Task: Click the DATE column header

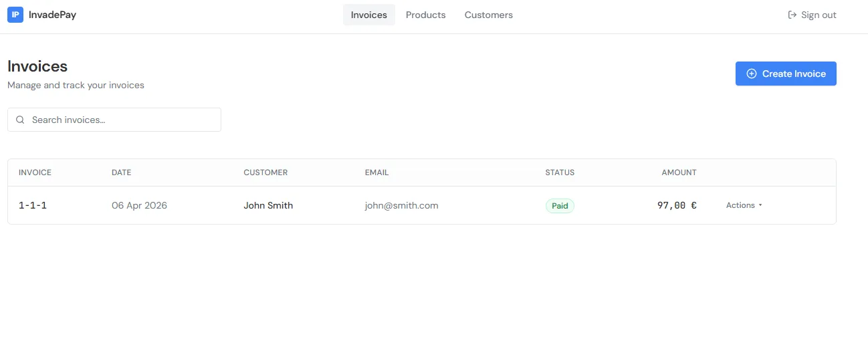Action: (121, 172)
